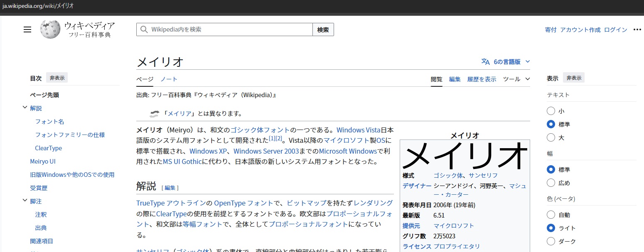Jump to ClearType in the contents sidebar

48,148
